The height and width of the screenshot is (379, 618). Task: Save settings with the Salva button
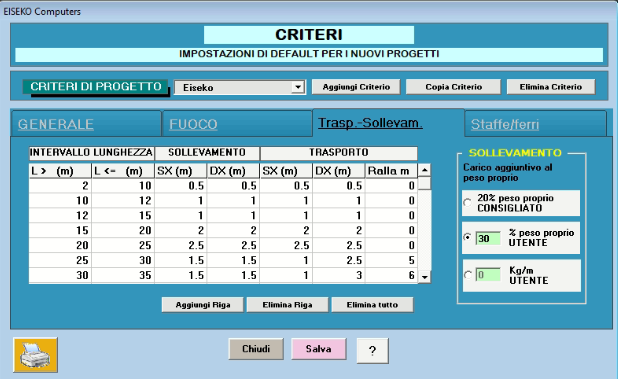[x=318, y=349]
